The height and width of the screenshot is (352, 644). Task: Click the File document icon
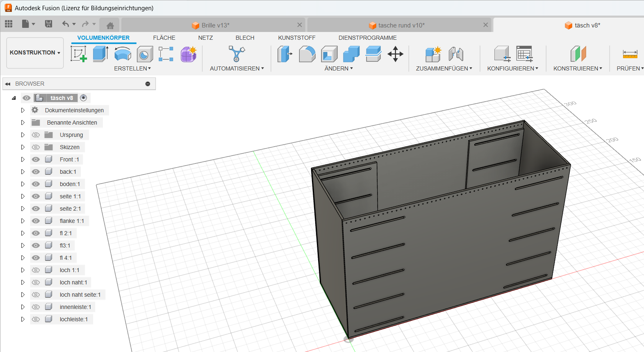coord(25,24)
